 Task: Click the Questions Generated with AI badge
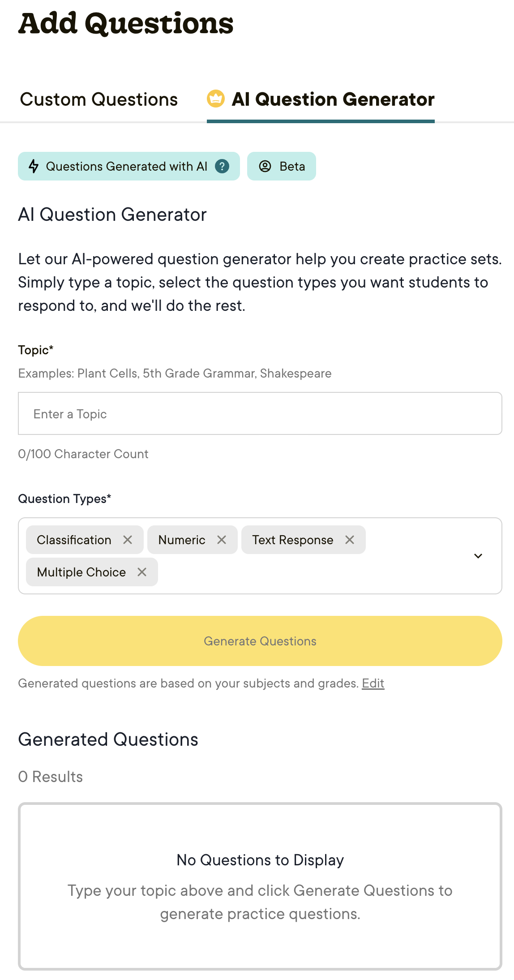coord(127,166)
